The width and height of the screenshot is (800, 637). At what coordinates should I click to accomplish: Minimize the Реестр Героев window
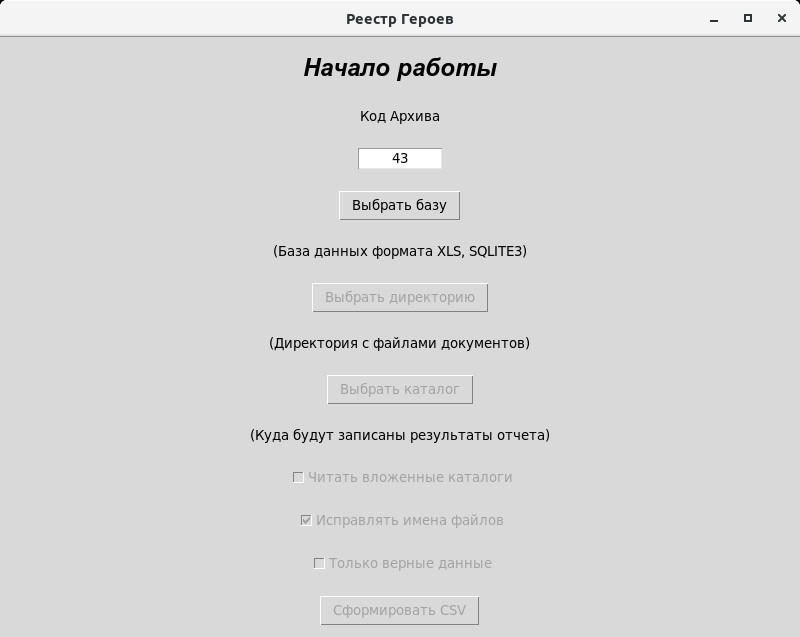[x=714, y=19]
